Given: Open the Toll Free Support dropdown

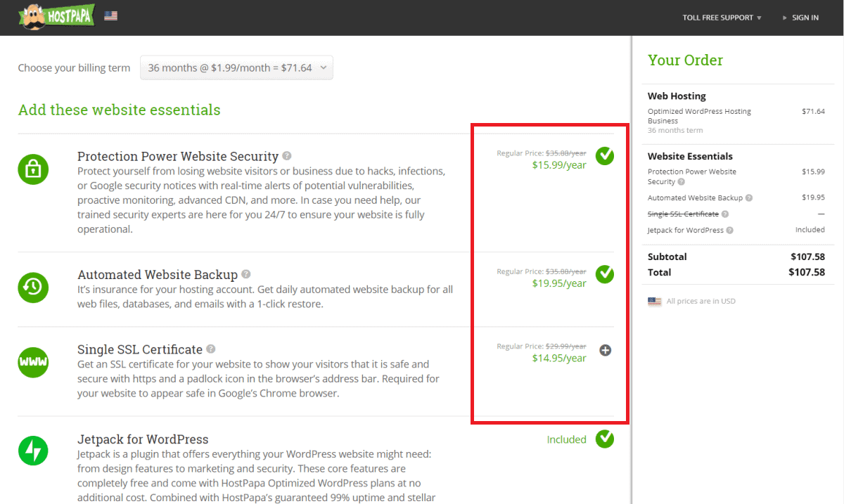Looking at the screenshot, I should click(722, 18).
